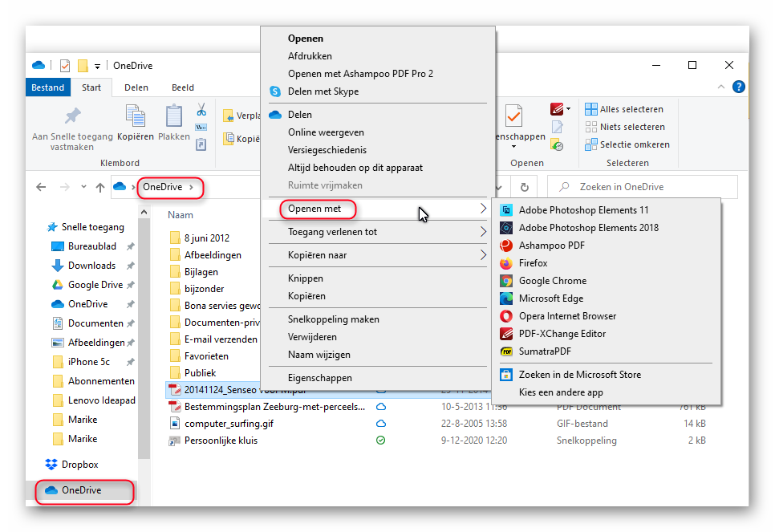775x532 pixels.
Task: Click the Zoeken in OneDrive search box
Action: pos(643,188)
